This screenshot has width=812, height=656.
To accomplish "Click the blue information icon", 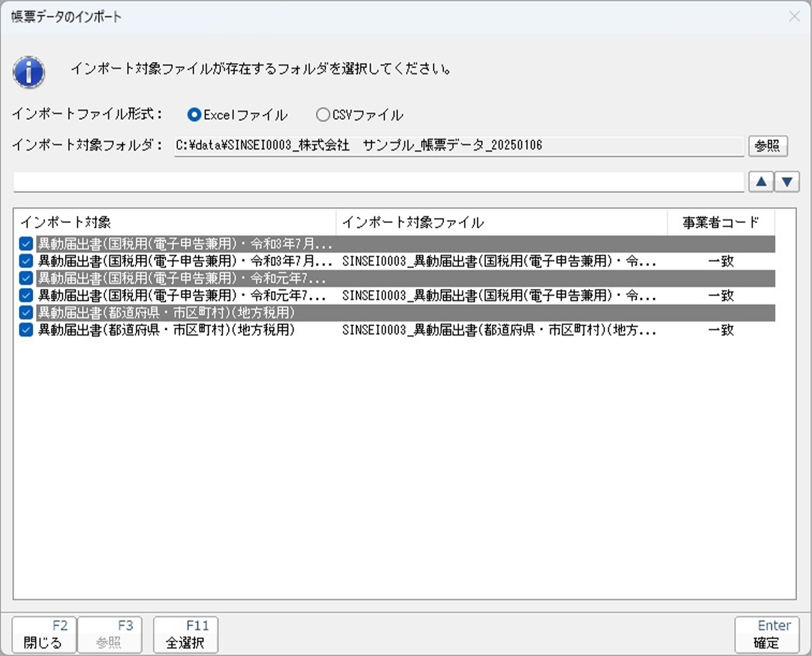I will [29, 72].
